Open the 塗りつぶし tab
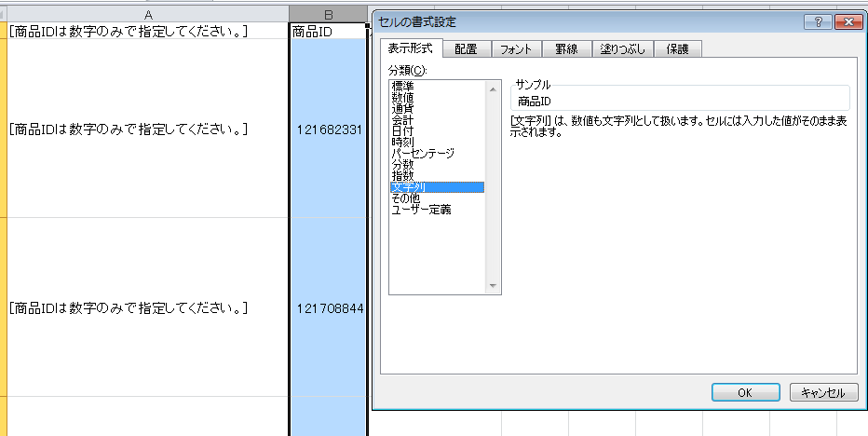The width and height of the screenshot is (868, 436). [623, 49]
